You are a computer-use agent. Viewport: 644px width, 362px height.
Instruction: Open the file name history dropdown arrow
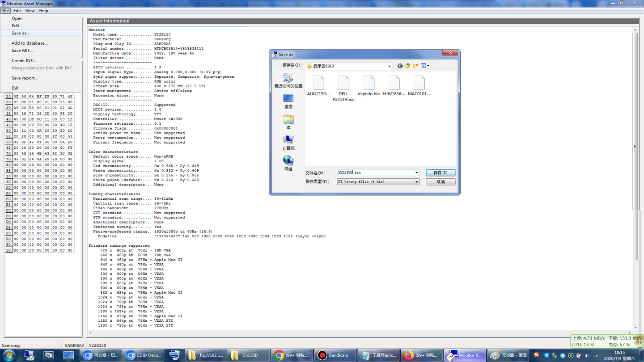point(417,173)
